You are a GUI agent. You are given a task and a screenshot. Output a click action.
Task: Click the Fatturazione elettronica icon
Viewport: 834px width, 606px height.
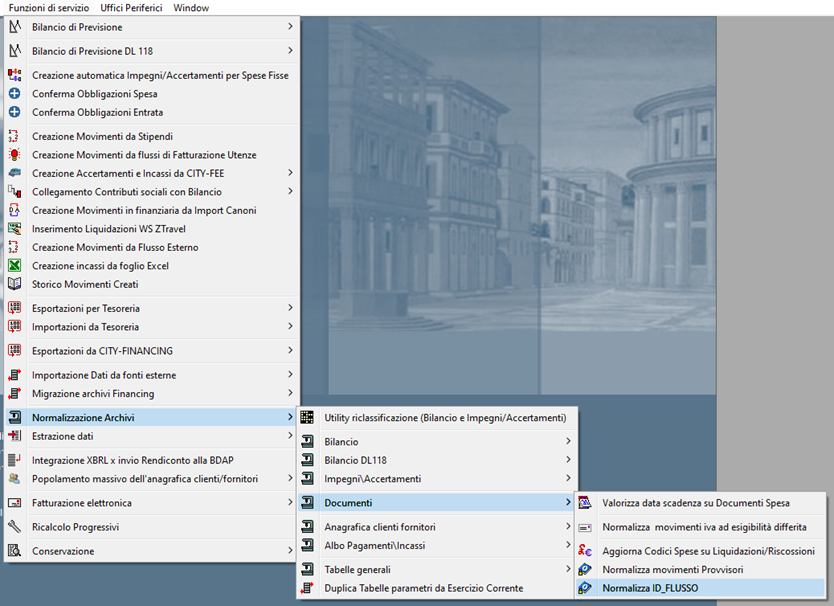click(14, 503)
